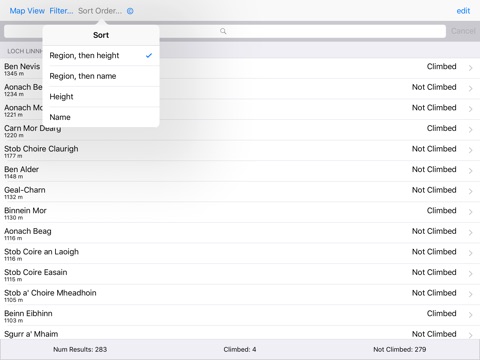Sort the list by Height
Viewport: 480px width, 360px height.
[x=101, y=97]
